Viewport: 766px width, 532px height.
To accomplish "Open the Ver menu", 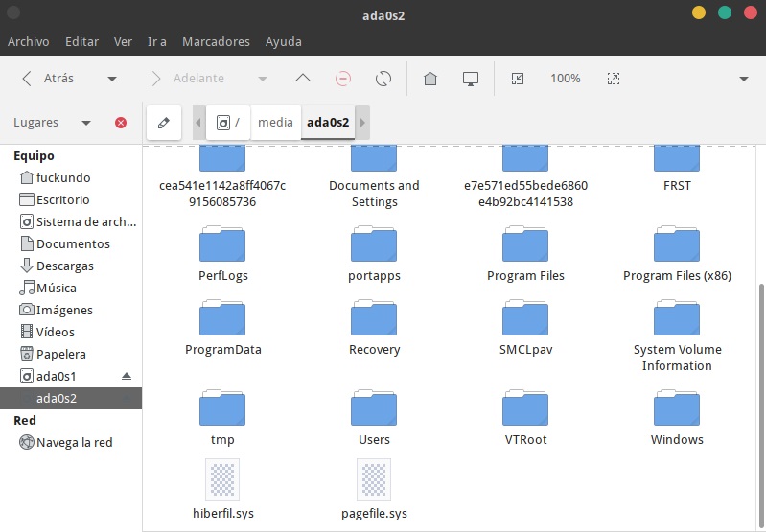I will tap(123, 42).
